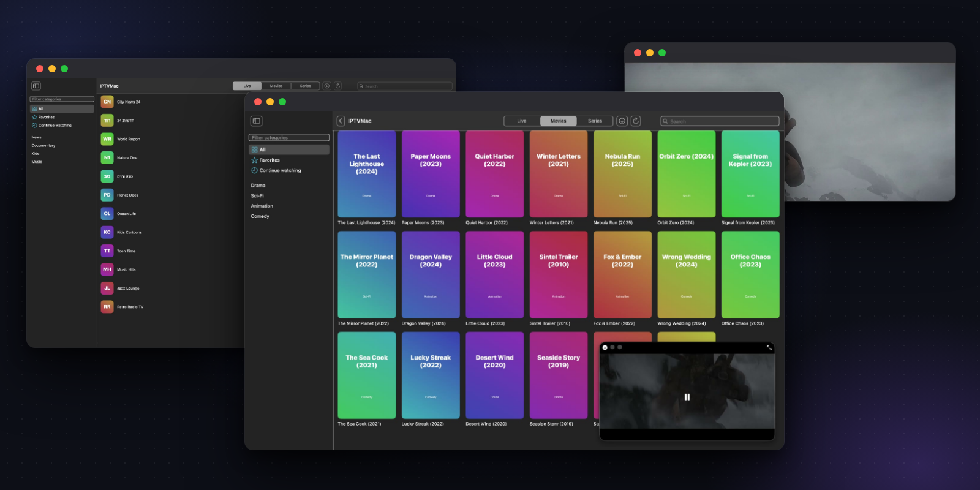Switch to the Series tab in the front window

pos(595,121)
